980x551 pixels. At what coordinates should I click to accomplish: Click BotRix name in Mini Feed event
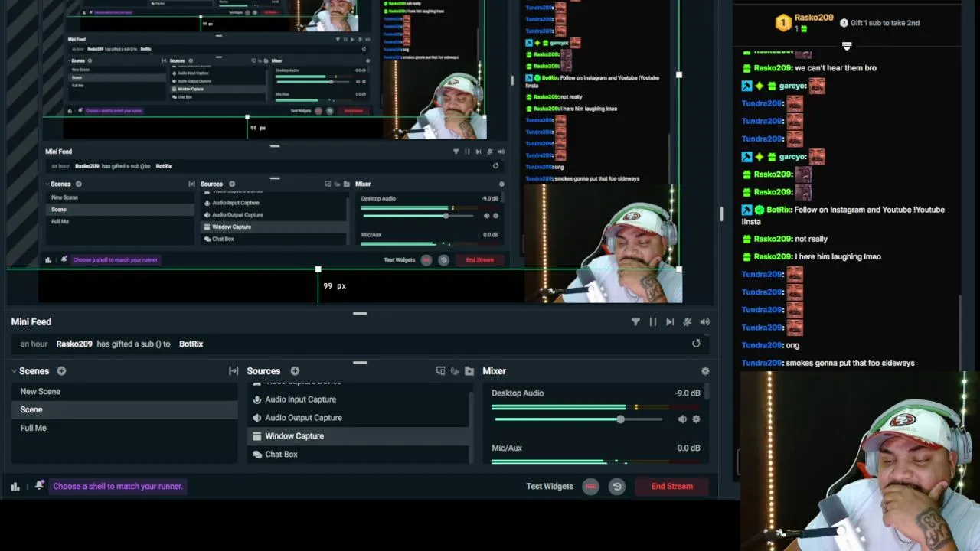[191, 344]
